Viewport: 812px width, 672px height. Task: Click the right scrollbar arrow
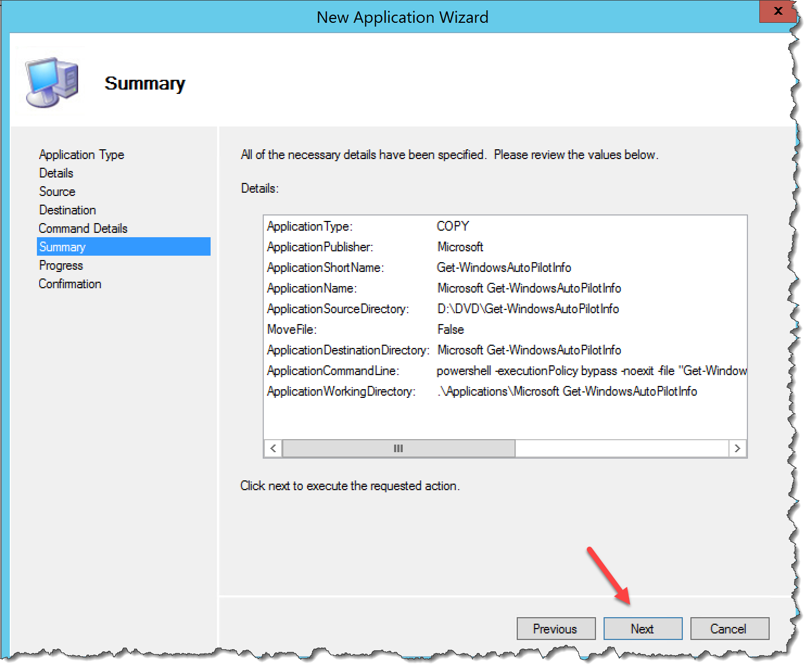click(738, 448)
